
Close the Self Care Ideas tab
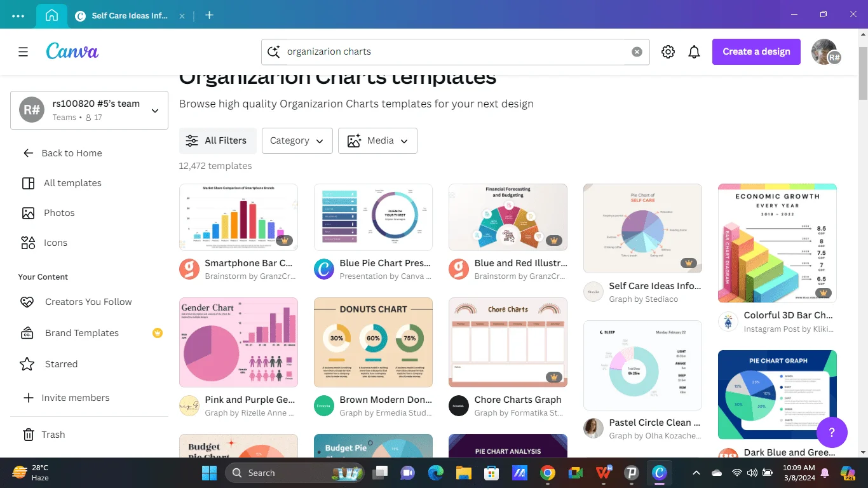183,16
